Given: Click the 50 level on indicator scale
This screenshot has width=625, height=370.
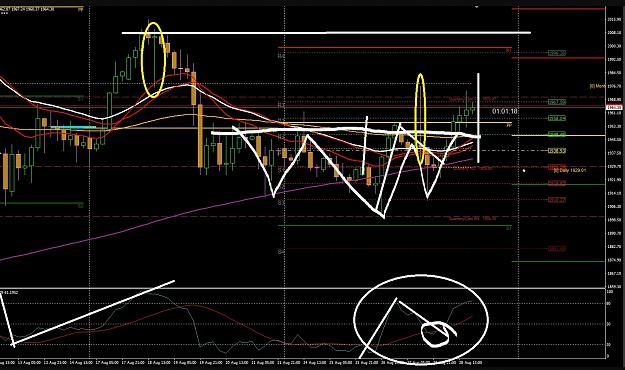Looking at the screenshot, I should (609, 324).
